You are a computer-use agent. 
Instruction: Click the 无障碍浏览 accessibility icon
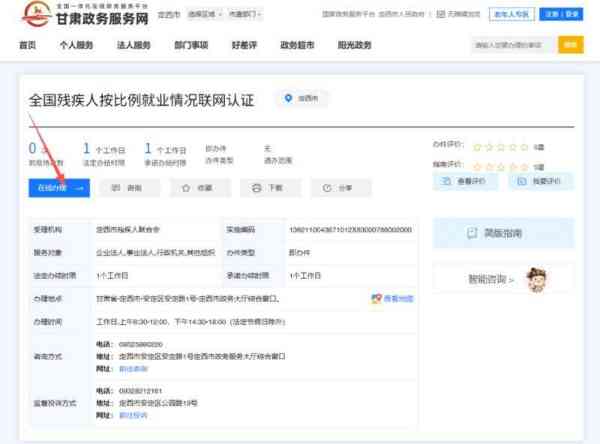point(441,14)
